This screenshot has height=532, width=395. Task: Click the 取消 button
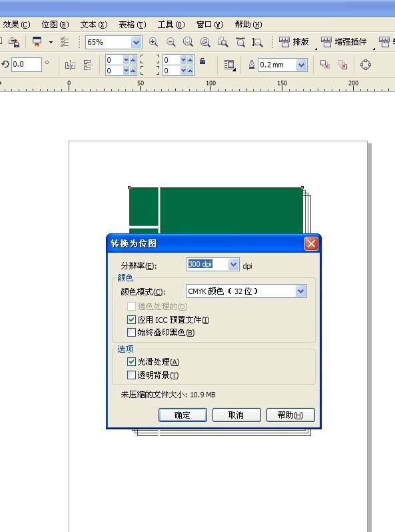pyautogui.click(x=236, y=415)
